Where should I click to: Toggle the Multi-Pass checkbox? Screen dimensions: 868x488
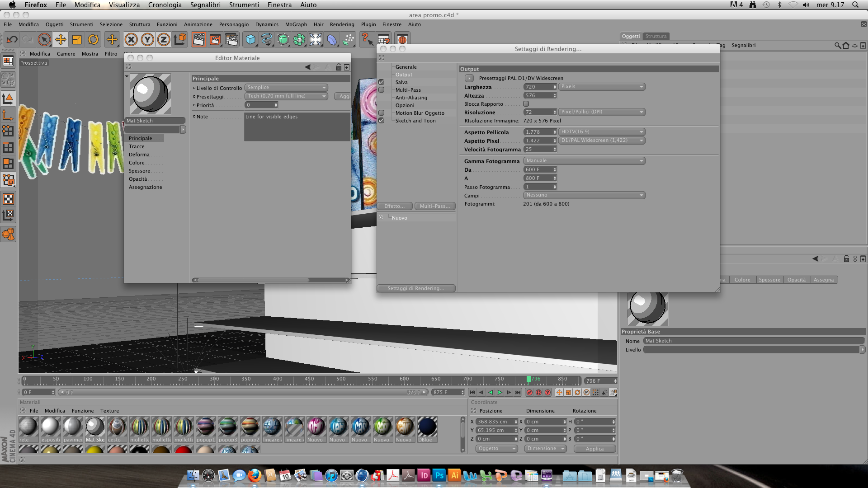tap(381, 90)
